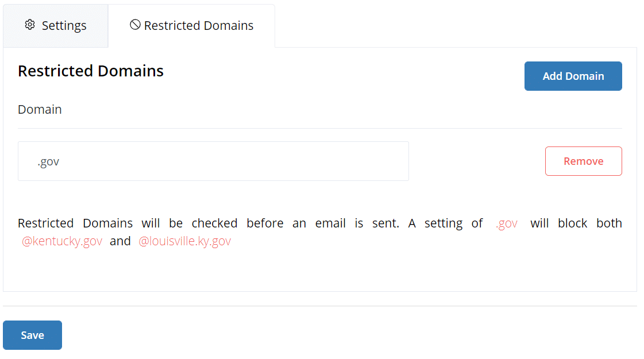This screenshot has height=359, width=644.
Task: Click the .gov link in the description text
Action: point(506,223)
